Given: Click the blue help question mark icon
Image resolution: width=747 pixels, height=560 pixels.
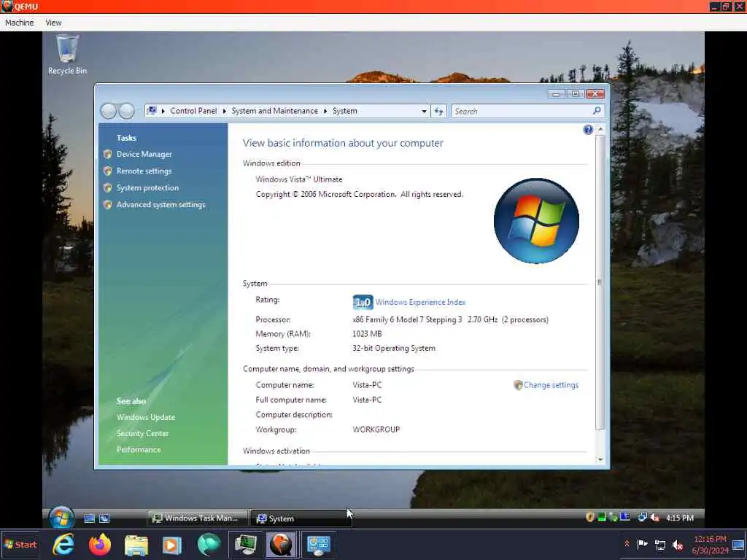Looking at the screenshot, I should tap(588, 130).
